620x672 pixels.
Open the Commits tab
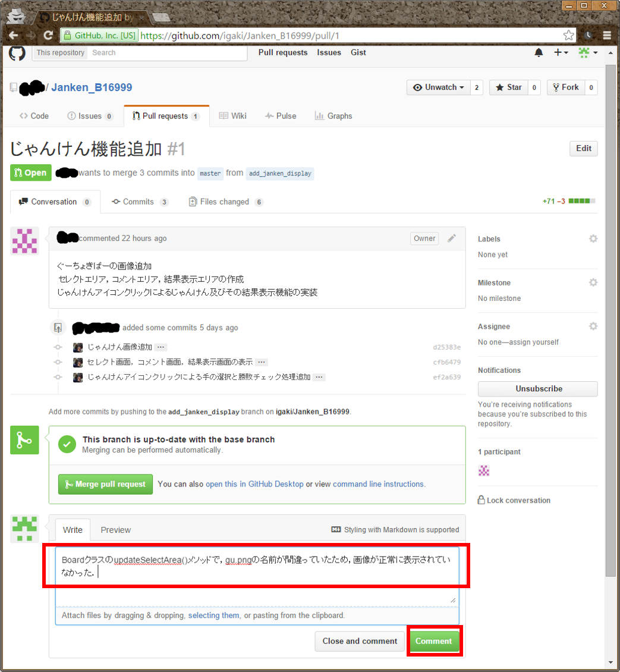tap(139, 202)
